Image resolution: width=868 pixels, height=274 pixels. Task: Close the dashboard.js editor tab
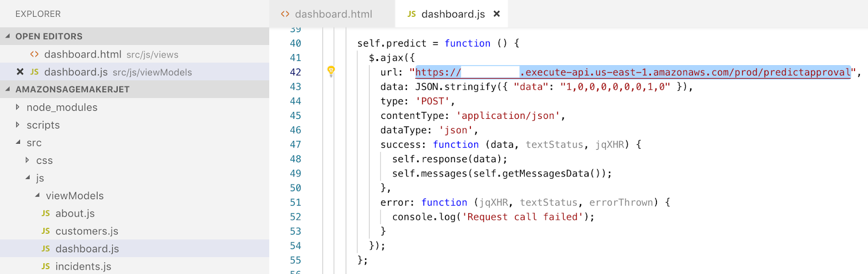tap(496, 14)
